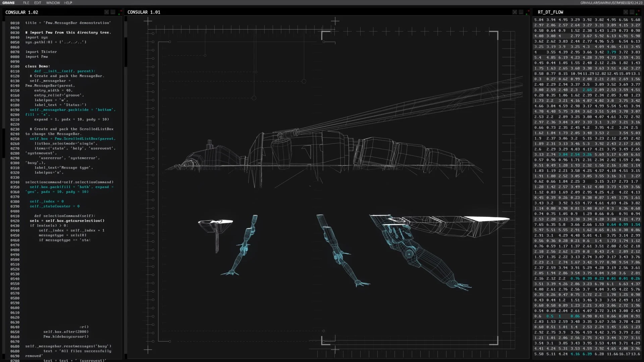Close the RT_DT_FLOW data panel
Screen dimensions: 644x362
click(626, 12)
